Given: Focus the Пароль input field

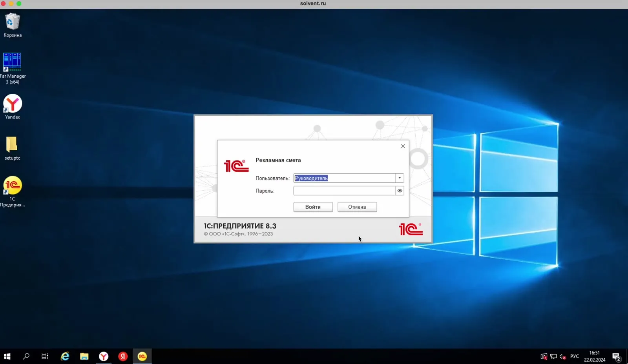Looking at the screenshot, I should click(344, 191).
